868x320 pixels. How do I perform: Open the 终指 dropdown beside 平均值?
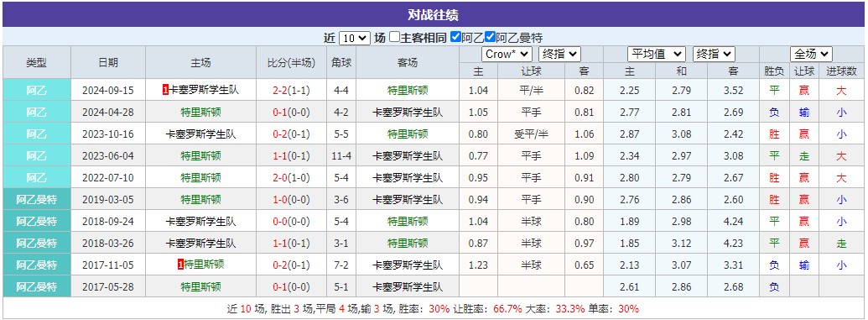point(714,54)
